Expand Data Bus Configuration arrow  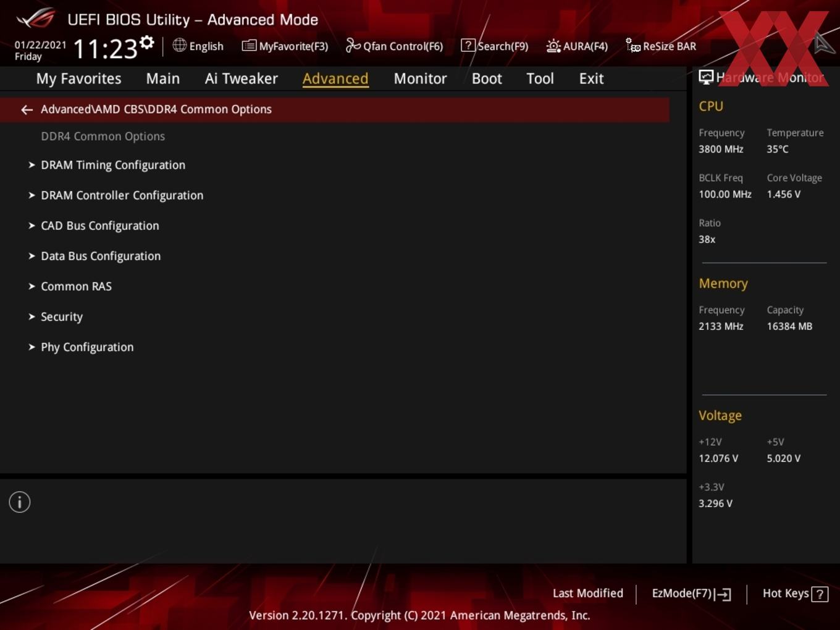pos(31,256)
